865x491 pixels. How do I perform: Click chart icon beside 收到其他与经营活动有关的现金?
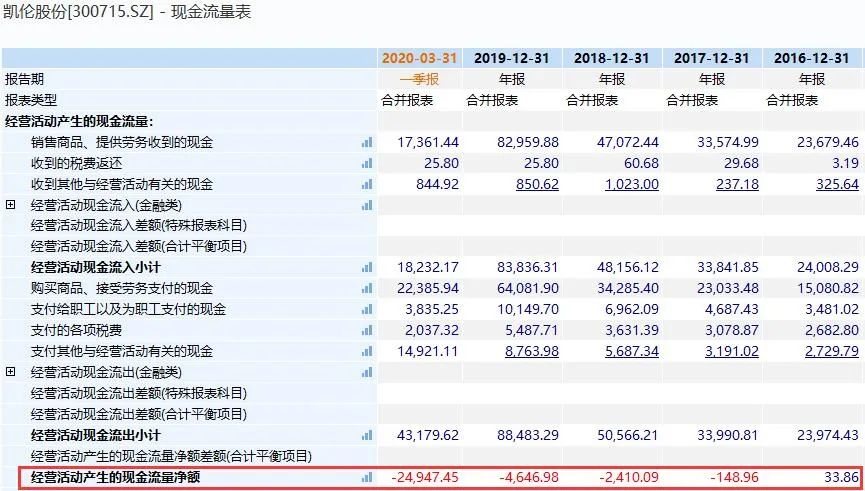pyautogui.click(x=367, y=184)
